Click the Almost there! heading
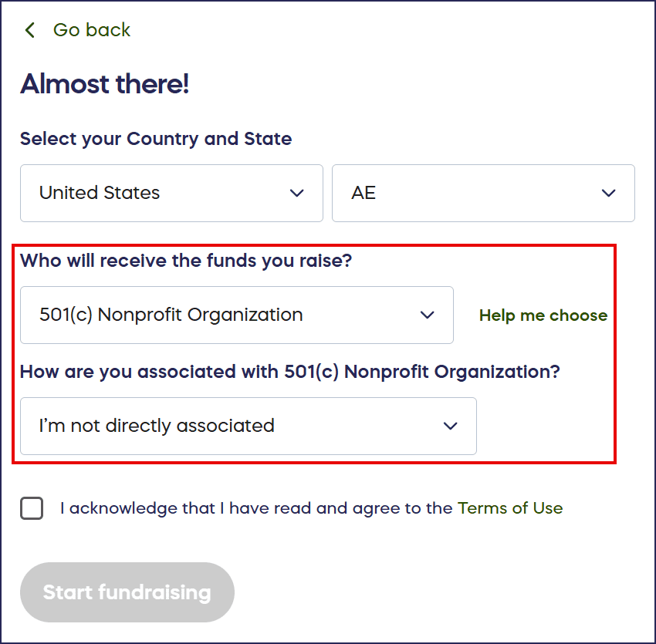The height and width of the screenshot is (644, 656). 105,84
